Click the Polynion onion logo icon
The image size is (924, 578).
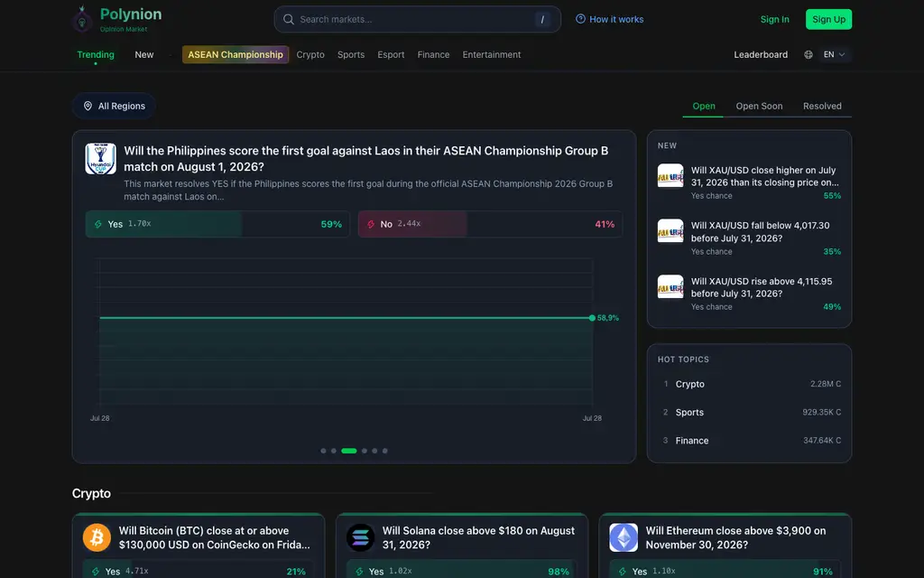pos(82,20)
